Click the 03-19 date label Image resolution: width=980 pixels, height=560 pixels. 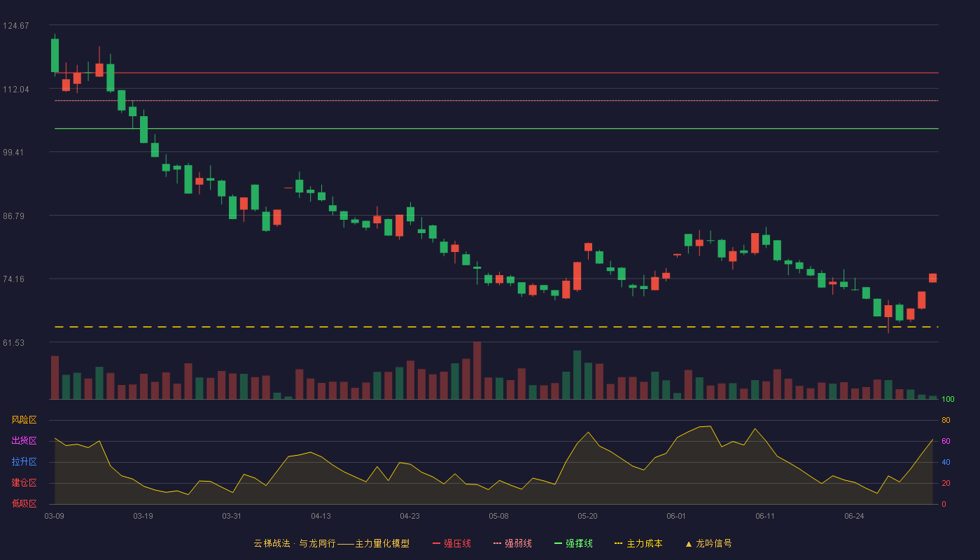[x=143, y=516]
